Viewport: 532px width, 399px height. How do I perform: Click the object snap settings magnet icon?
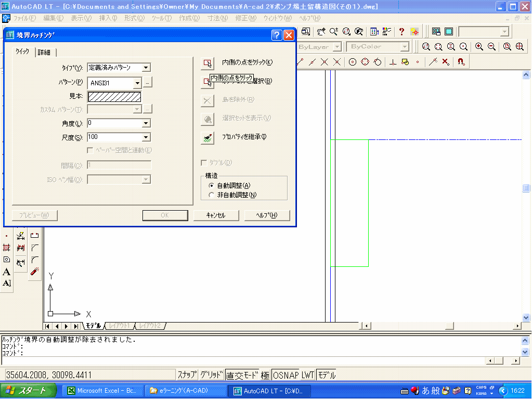pyautogui.click(x=461, y=62)
